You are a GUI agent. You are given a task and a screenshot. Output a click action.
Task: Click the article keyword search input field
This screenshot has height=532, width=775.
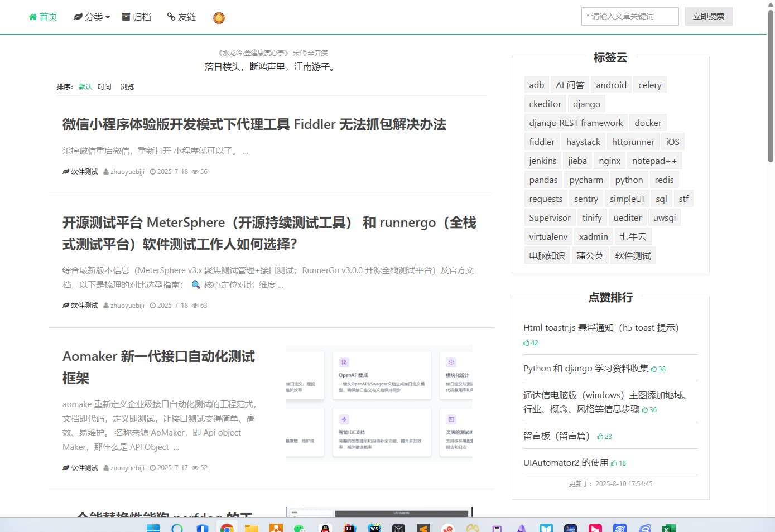pos(630,16)
